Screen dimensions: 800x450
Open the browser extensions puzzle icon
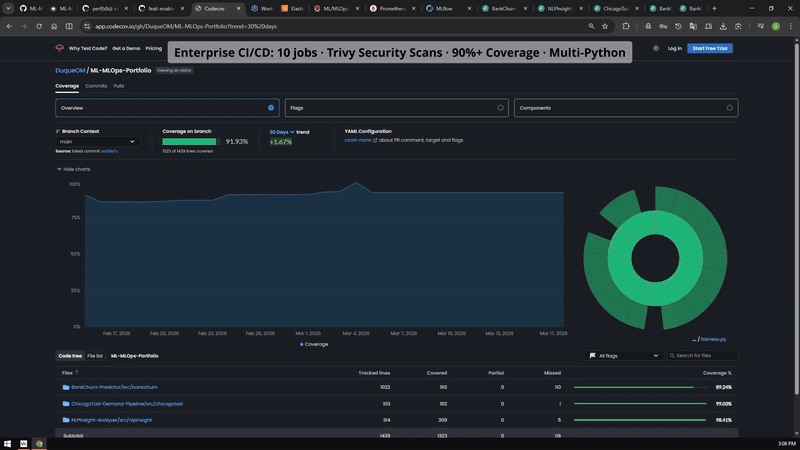tap(626, 27)
